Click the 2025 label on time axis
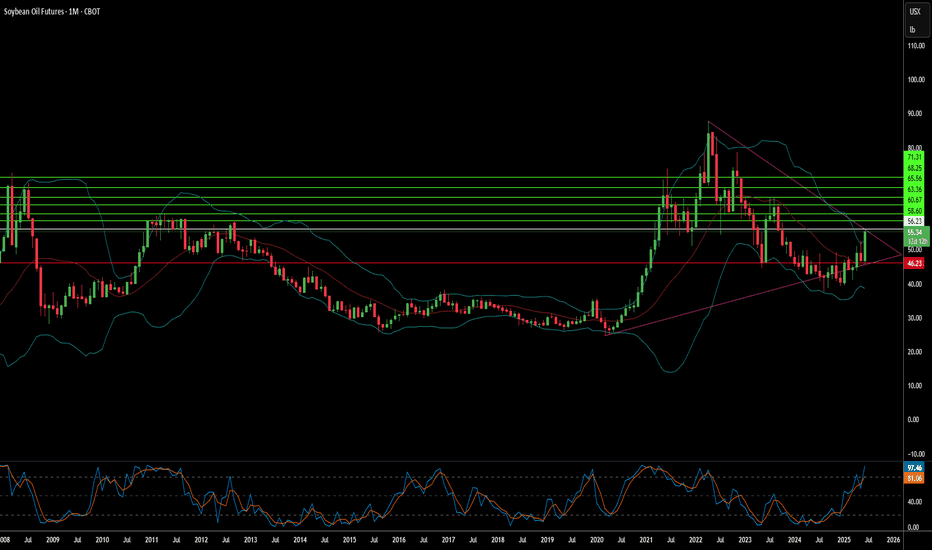932x550 pixels. 843,540
